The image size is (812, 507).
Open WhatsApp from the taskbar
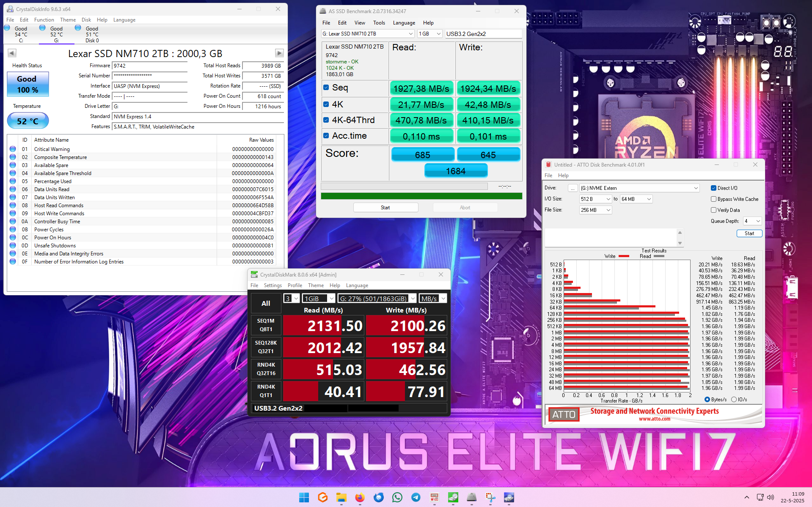[x=397, y=497]
